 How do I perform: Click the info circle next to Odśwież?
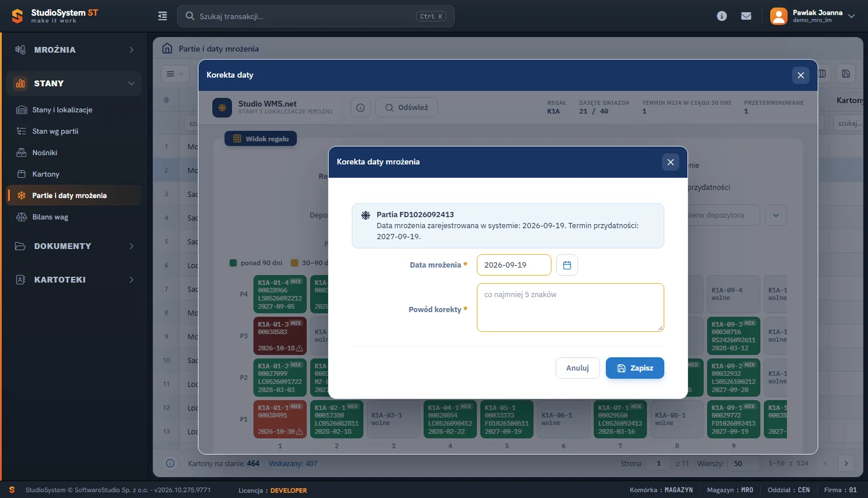click(361, 108)
